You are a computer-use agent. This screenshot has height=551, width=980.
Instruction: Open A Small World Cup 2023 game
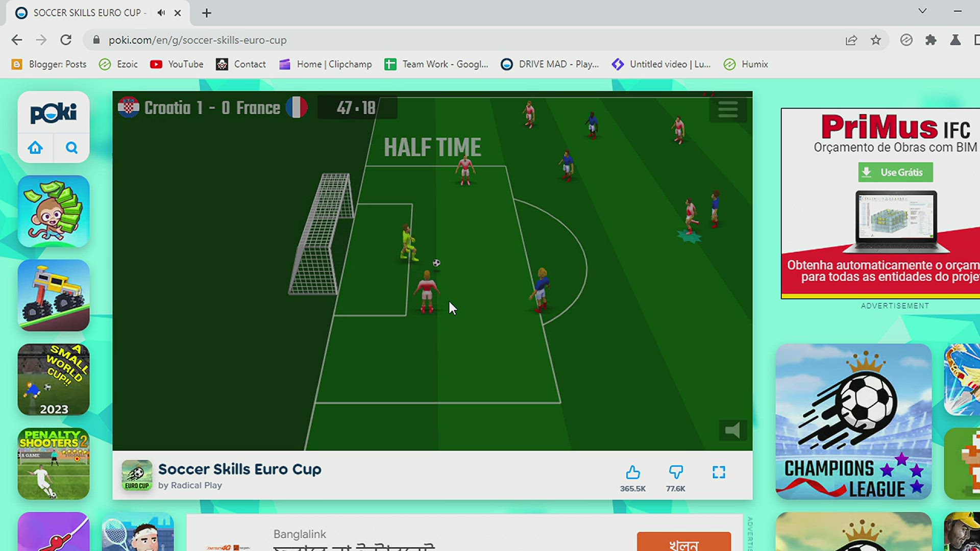(x=54, y=380)
